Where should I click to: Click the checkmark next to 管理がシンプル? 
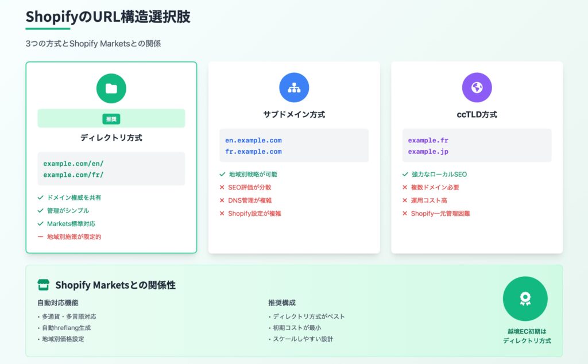tap(41, 211)
